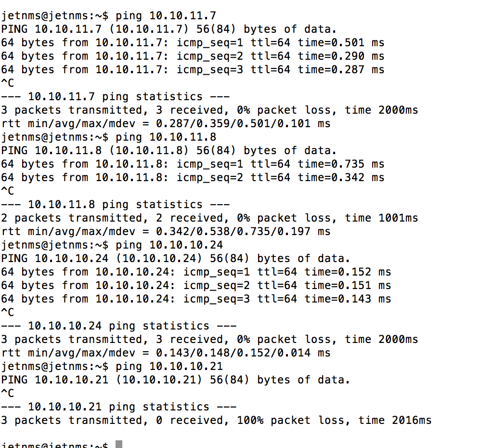Screen dimensions: 493x448
Task: Click the 'ping 10.10.10.24' command text
Action: 169,245
